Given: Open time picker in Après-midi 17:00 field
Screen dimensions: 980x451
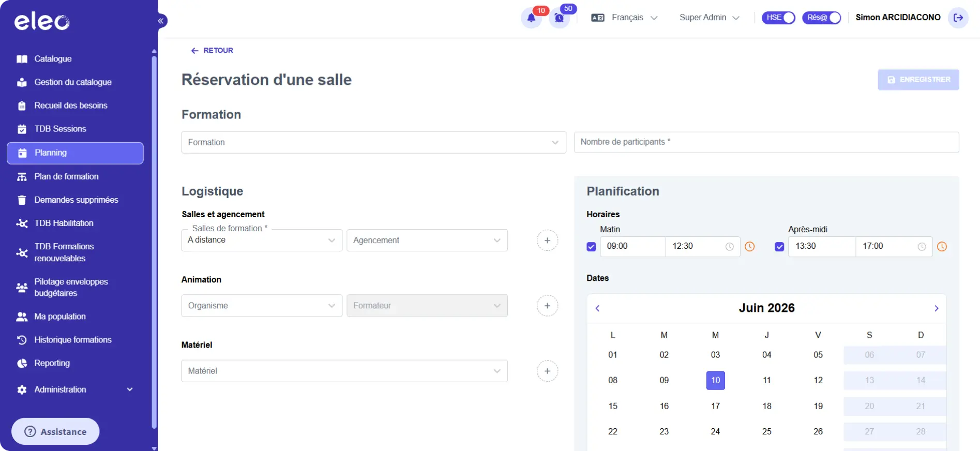Looking at the screenshot, I should (x=922, y=247).
